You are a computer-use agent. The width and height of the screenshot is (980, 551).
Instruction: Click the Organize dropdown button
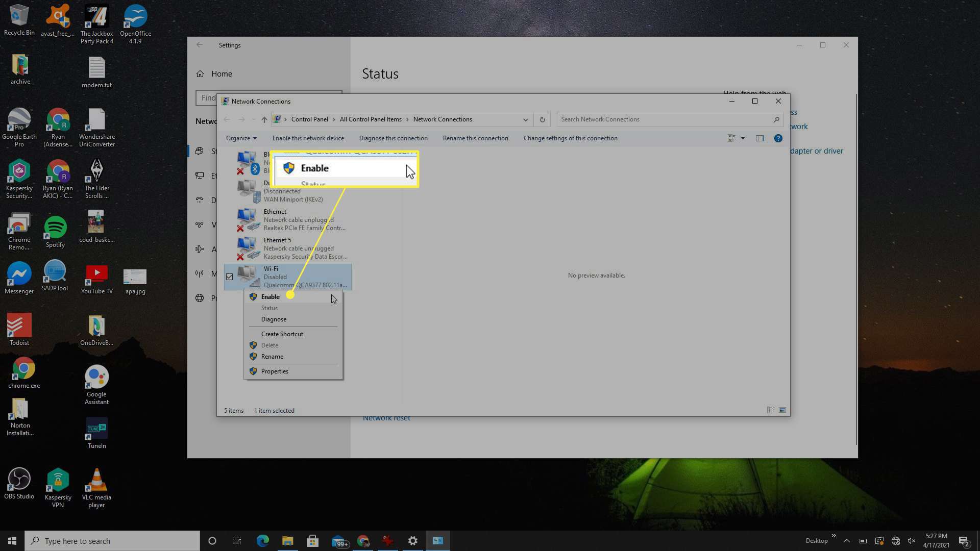coord(241,138)
